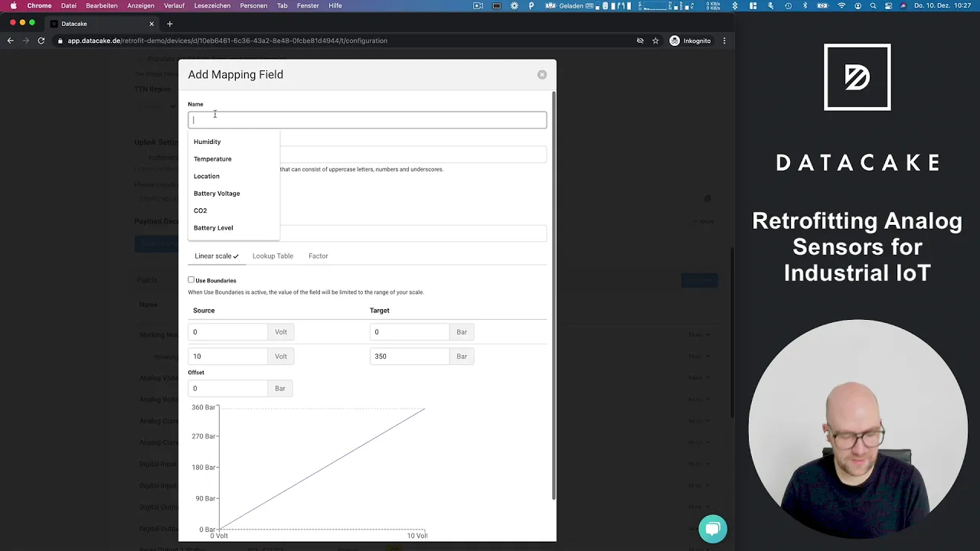
Task: Switch to the Lookup Table tab
Action: point(273,256)
